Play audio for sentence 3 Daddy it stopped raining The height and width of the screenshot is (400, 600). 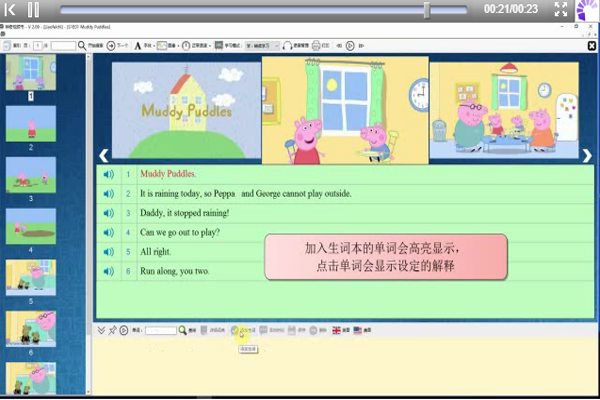[x=109, y=213]
